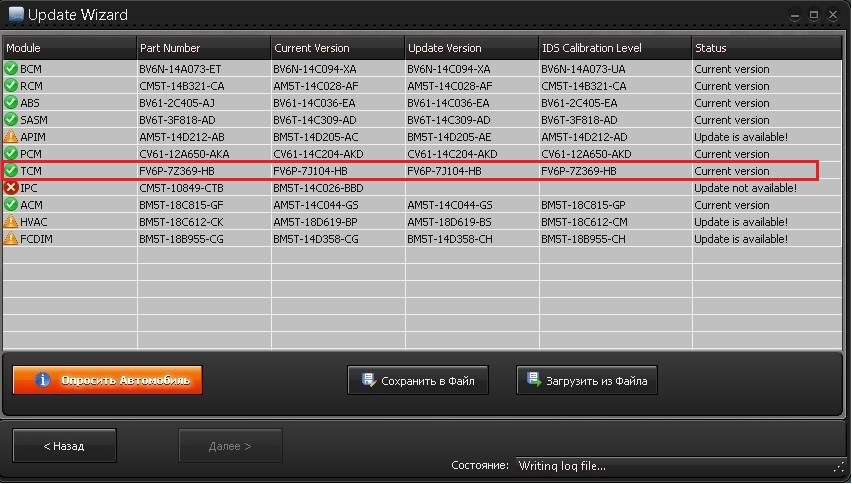The width and height of the screenshot is (852, 484).
Task: Click the red X icon beside IPC
Action: click(x=11, y=187)
